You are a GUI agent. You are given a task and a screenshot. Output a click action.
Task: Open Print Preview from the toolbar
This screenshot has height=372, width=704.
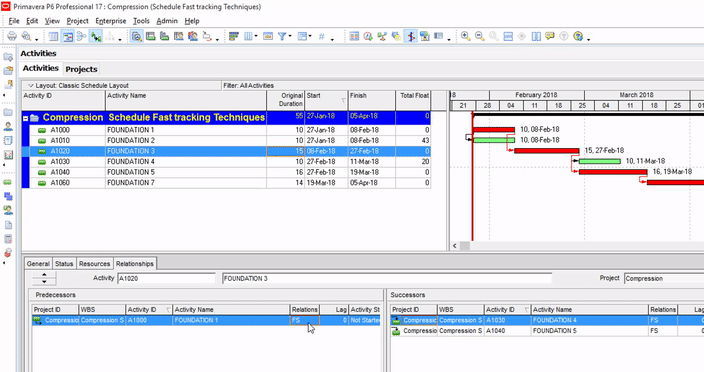26,36
